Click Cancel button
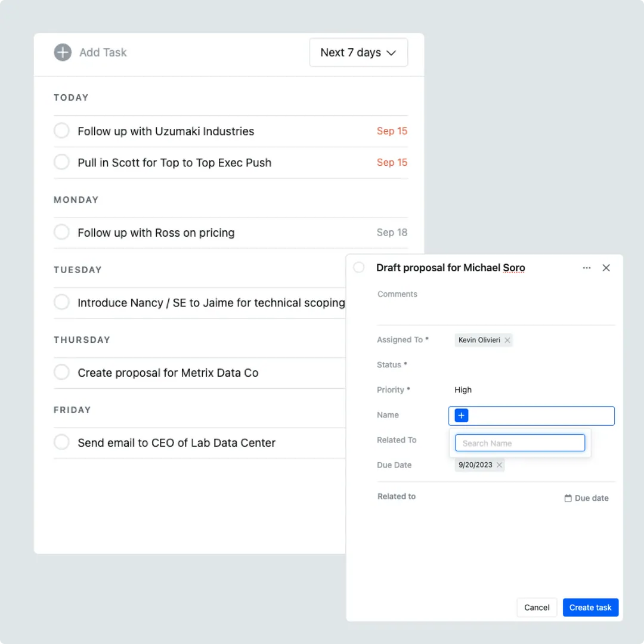644x644 pixels. [x=537, y=608]
